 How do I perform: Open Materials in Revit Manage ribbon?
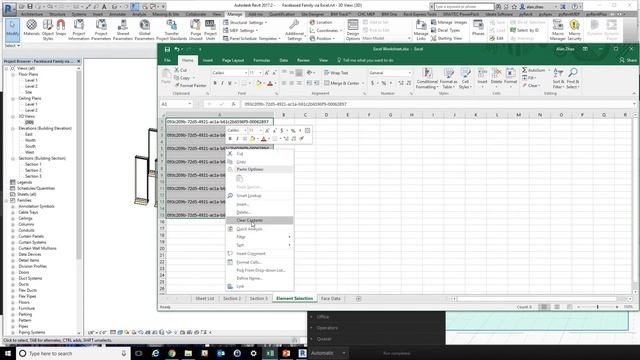coord(31,28)
